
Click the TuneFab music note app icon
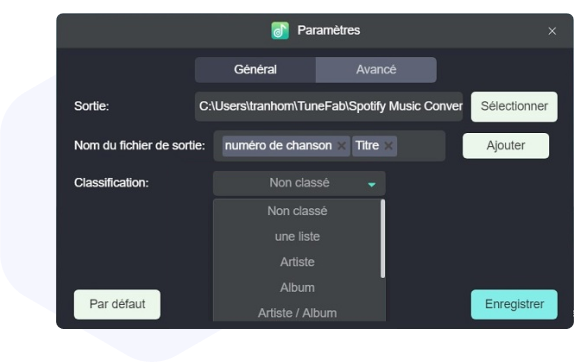280,31
